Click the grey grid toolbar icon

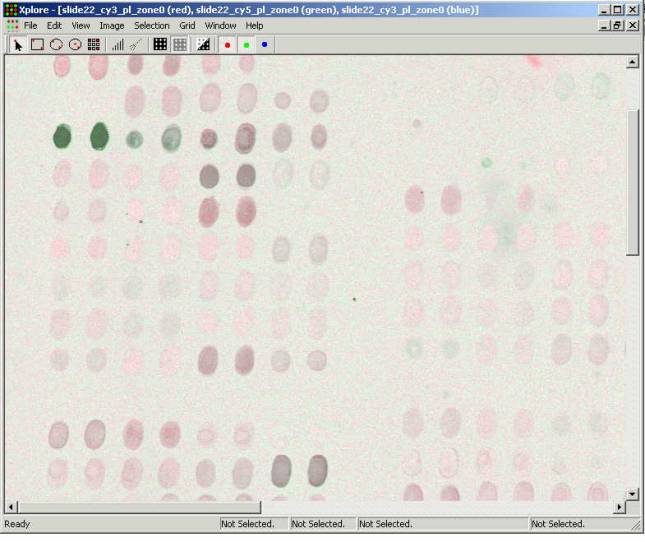pos(180,44)
